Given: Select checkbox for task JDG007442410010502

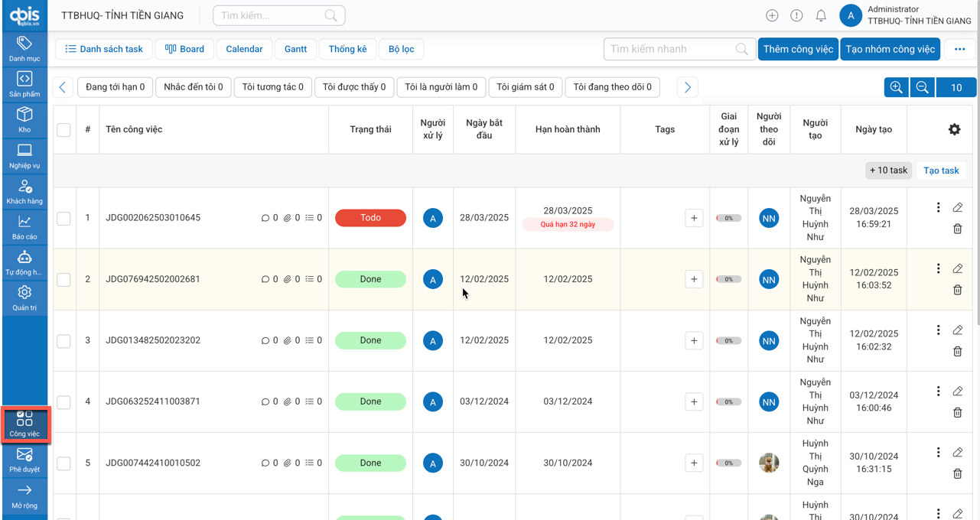Looking at the screenshot, I should coord(63,463).
